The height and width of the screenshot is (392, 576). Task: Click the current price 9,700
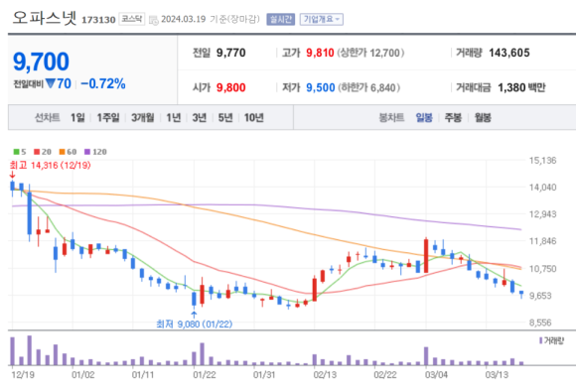pyautogui.click(x=41, y=62)
